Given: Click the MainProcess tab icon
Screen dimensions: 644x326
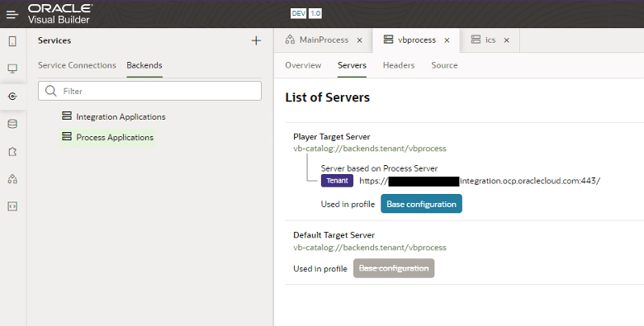Looking at the screenshot, I should pos(290,40).
